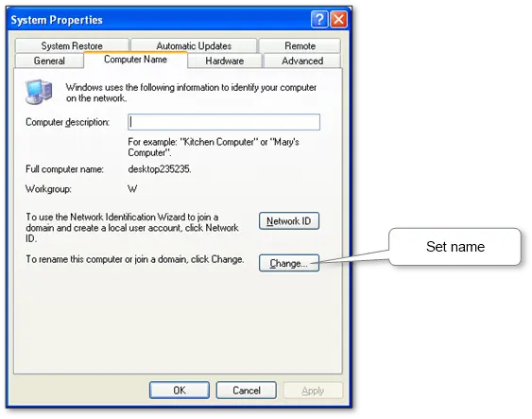Click the Computer description label
532x419 pixels.
coord(67,122)
